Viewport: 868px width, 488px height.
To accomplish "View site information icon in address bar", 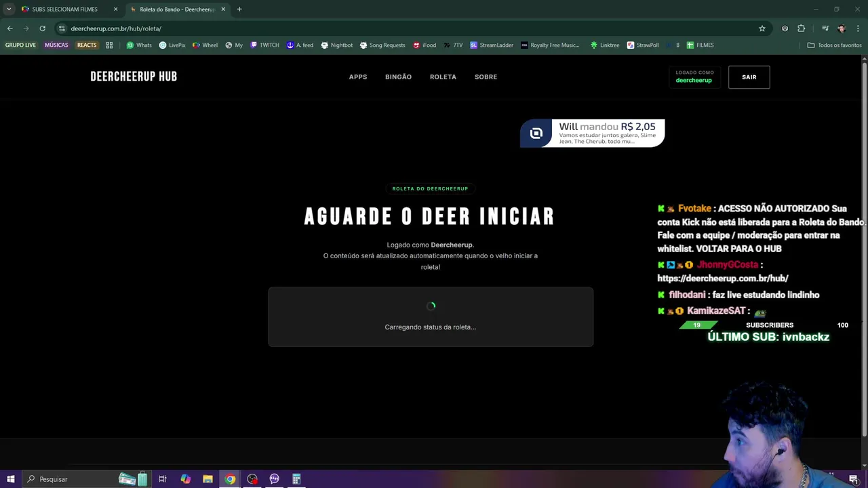I will click(62, 28).
